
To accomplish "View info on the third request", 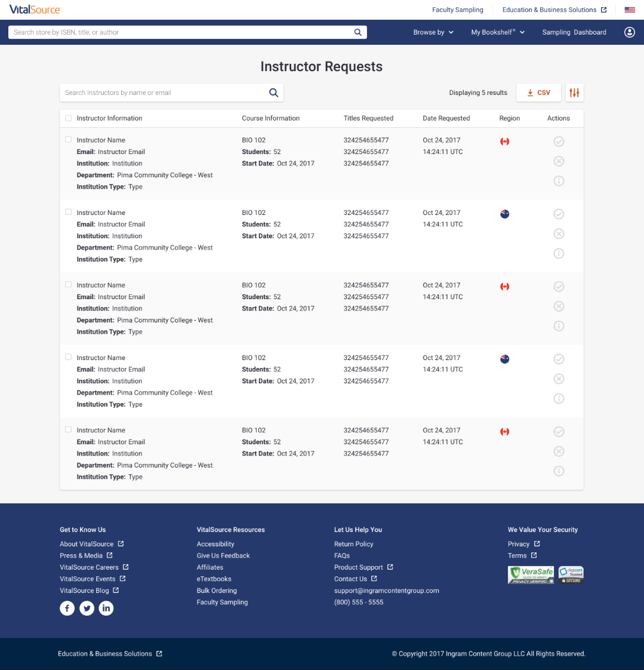I will coord(559,325).
